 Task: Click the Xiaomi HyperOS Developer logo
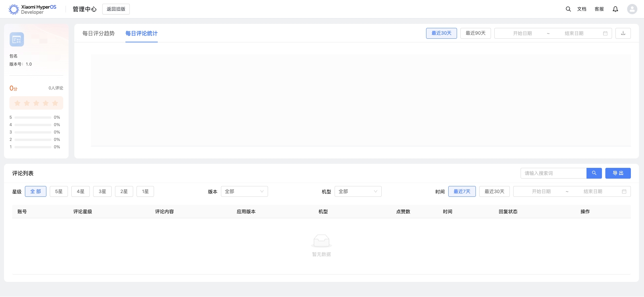point(32,9)
